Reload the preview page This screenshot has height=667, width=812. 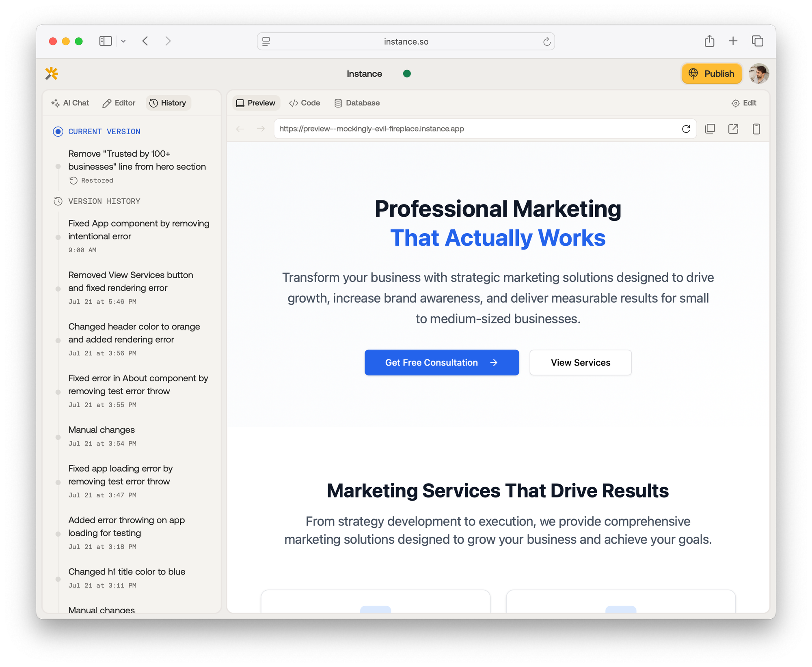pyautogui.click(x=686, y=129)
